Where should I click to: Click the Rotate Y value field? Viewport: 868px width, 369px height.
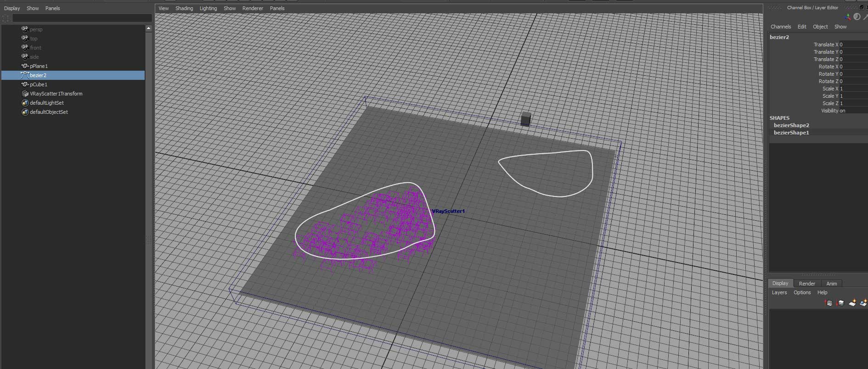pos(853,74)
